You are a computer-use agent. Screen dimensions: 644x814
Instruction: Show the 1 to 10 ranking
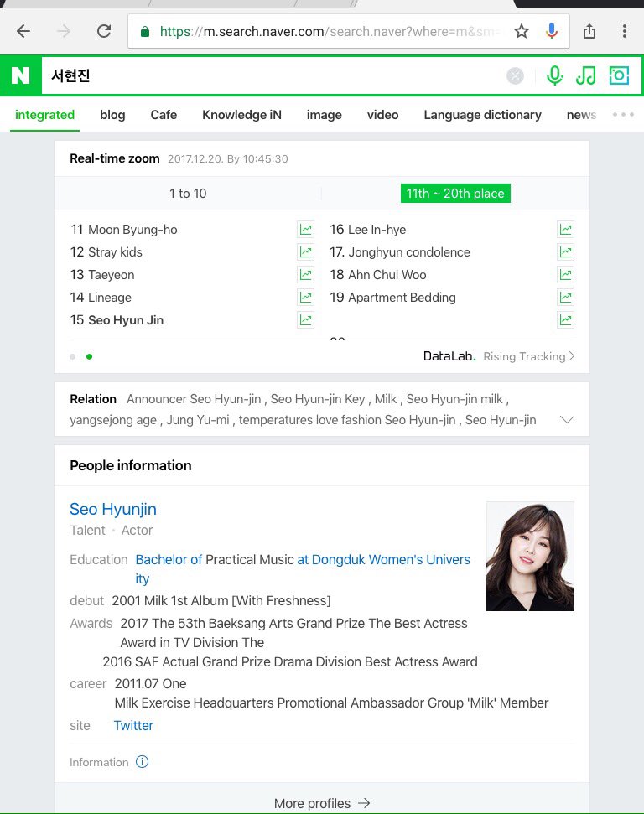pos(188,194)
